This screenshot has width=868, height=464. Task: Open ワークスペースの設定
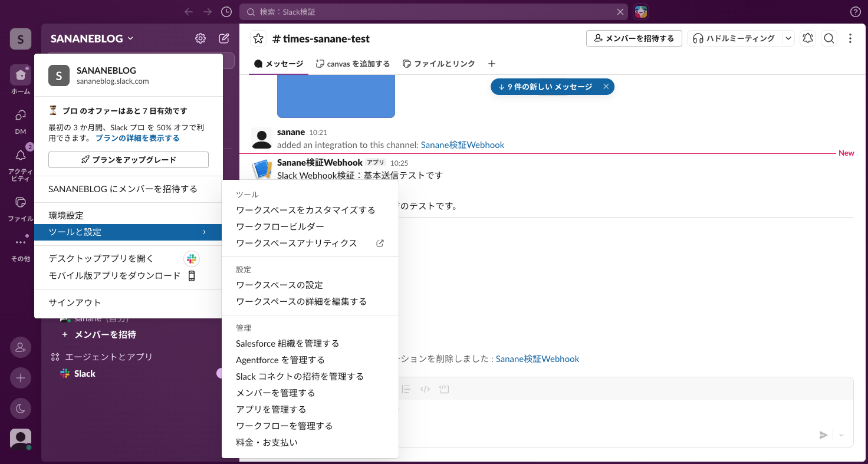[310, 285]
